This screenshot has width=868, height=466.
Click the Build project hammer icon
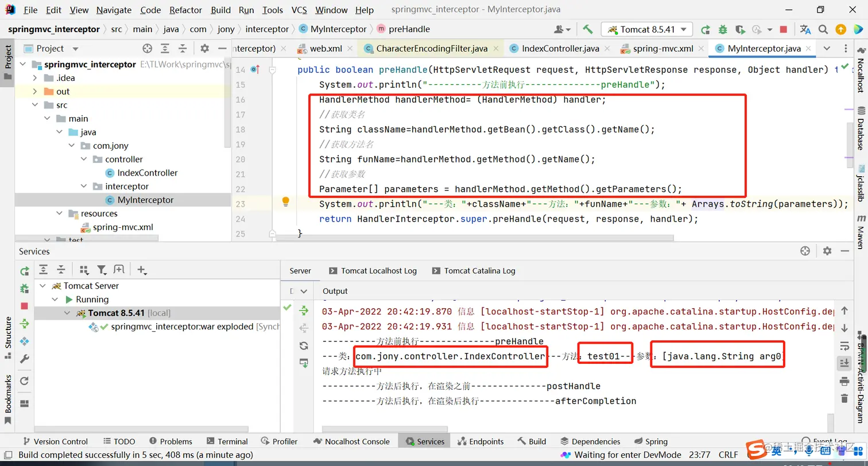tap(587, 29)
